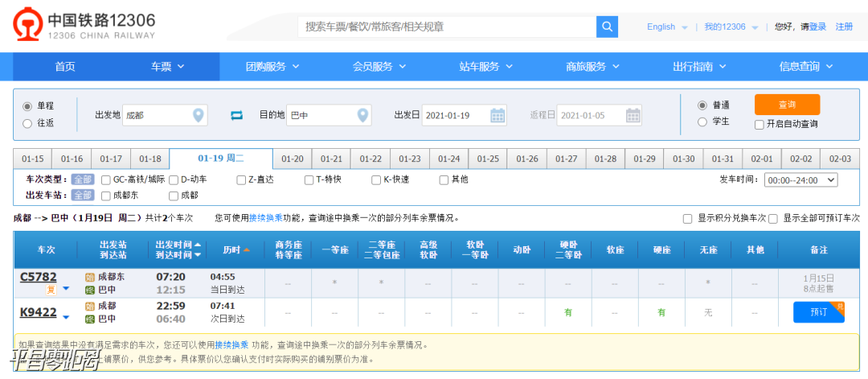Open train number C5782 link

coord(39,277)
